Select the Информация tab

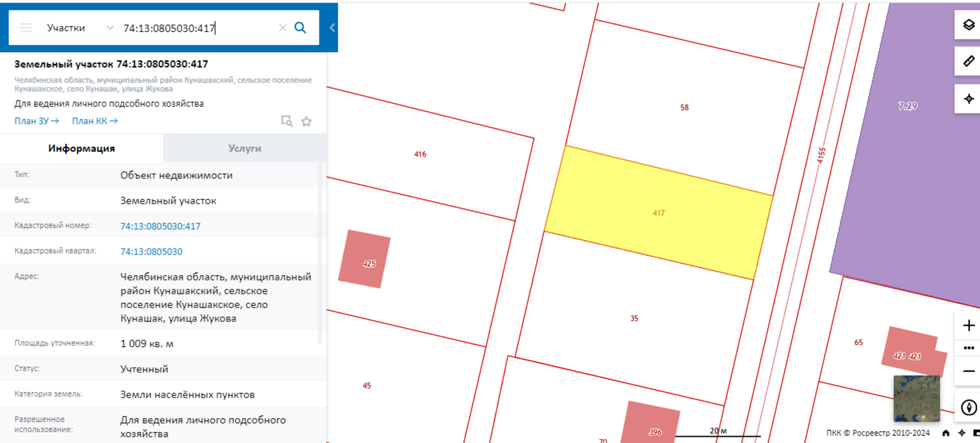pyautogui.click(x=81, y=149)
